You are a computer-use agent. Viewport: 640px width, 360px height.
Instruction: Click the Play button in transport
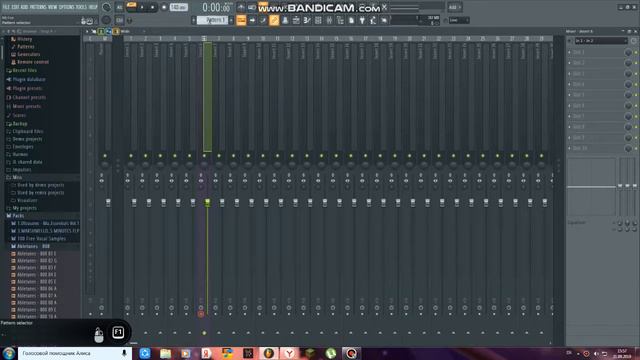point(142,7)
